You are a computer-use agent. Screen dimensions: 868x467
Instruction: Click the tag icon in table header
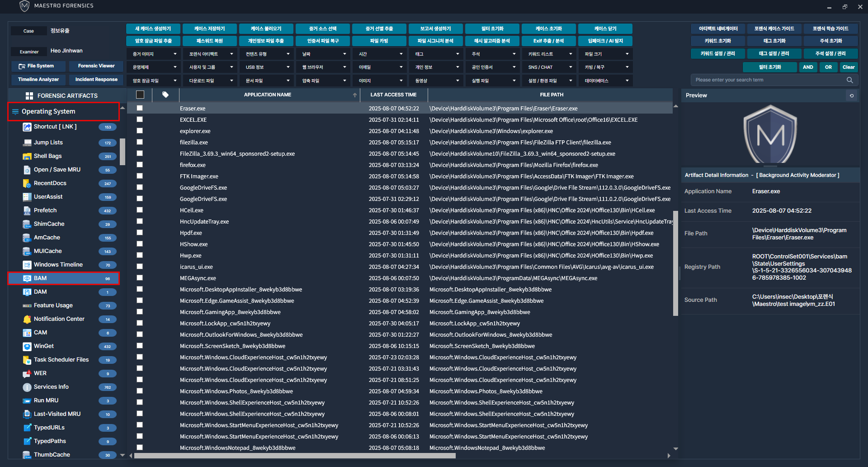pos(165,95)
